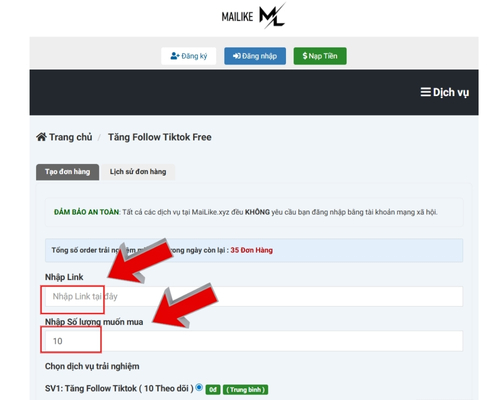
Task: Go to Trang chủ home breadcrumb
Action: point(64,137)
